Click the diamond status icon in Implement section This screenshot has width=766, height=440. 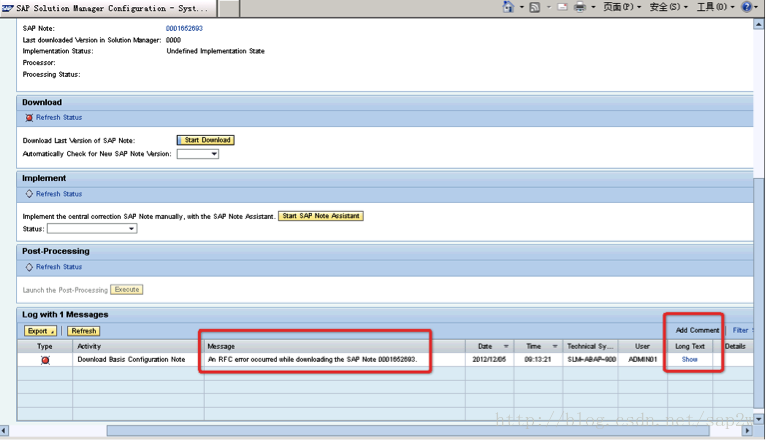29,194
